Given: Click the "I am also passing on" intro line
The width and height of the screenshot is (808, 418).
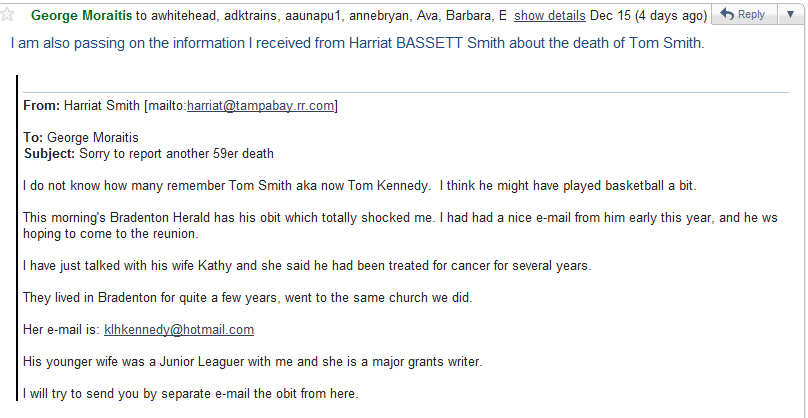Looking at the screenshot, I should pos(357,45).
